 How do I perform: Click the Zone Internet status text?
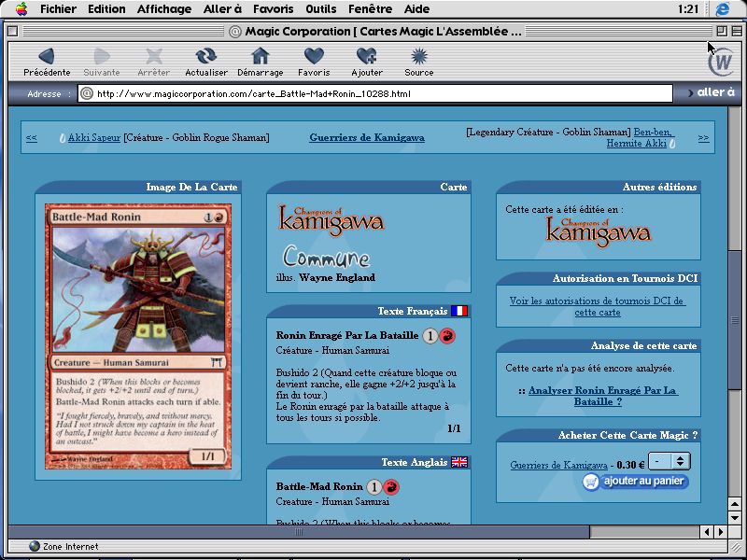point(71,546)
